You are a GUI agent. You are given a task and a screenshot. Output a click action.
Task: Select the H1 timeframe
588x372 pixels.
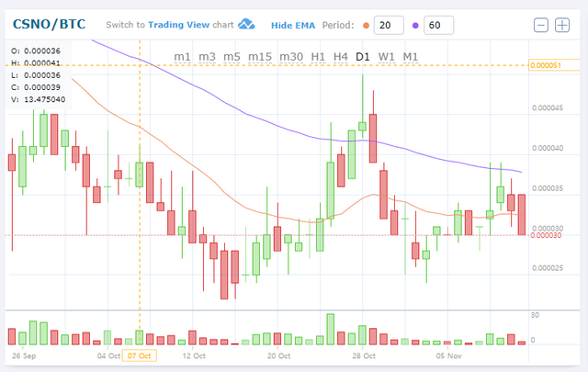coord(318,57)
